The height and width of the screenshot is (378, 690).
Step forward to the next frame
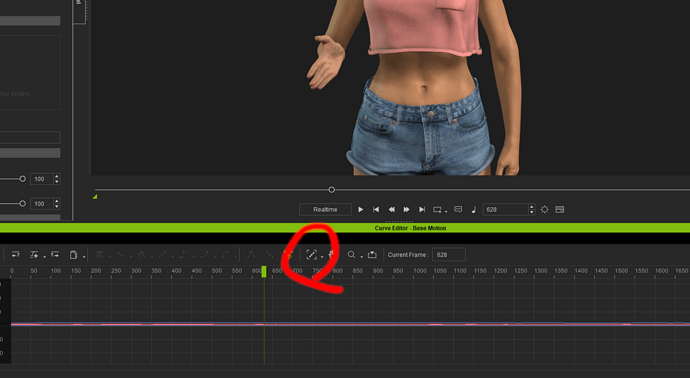(407, 209)
